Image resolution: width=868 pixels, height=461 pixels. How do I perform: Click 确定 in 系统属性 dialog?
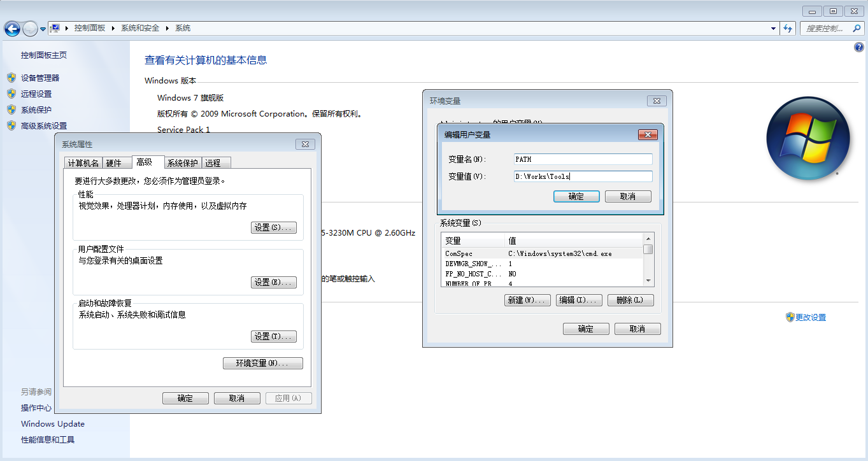pyautogui.click(x=185, y=398)
